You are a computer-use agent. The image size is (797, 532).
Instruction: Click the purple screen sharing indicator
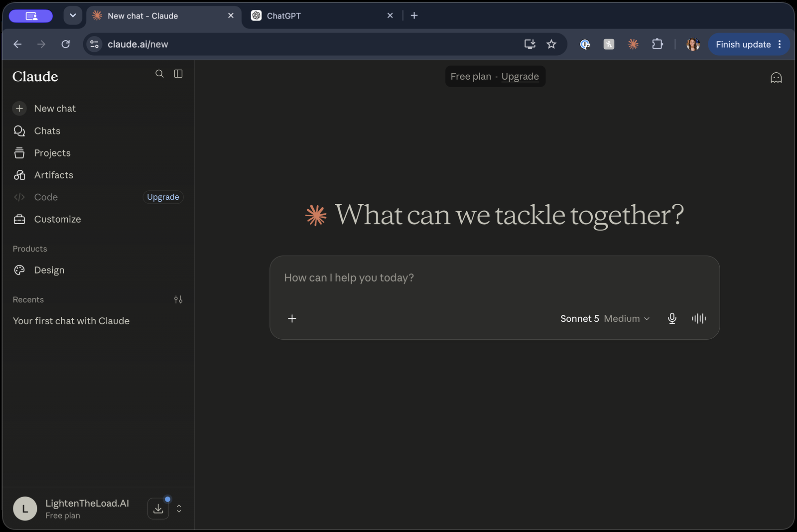pos(31,16)
